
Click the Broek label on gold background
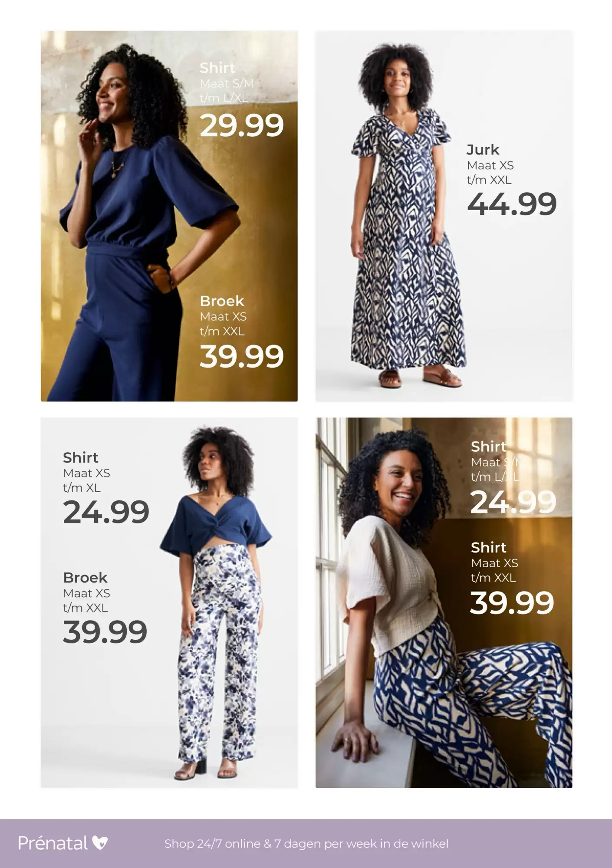(222, 301)
